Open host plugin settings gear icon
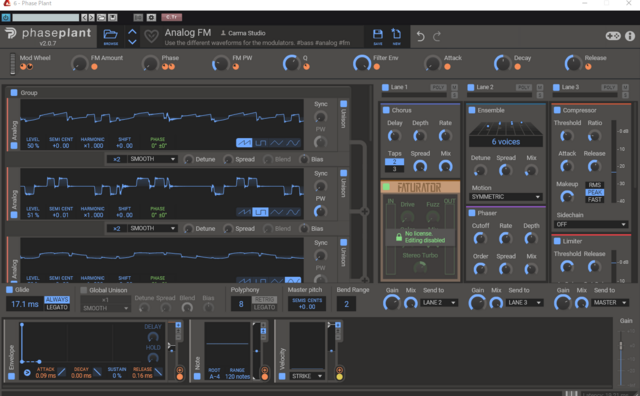Viewport: 640px width, 396px height. click(x=151, y=18)
